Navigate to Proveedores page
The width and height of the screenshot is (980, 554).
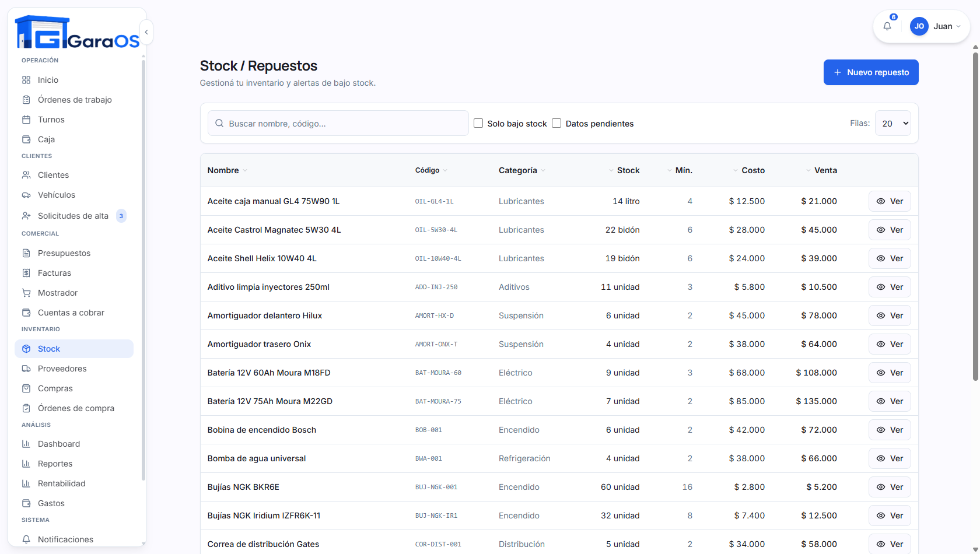coord(74,369)
